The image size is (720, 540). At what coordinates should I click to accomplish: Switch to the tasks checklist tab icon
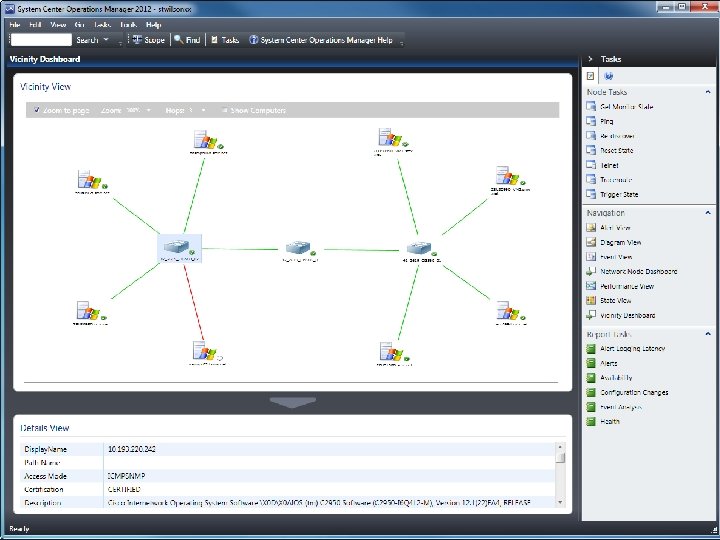pos(591,76)
